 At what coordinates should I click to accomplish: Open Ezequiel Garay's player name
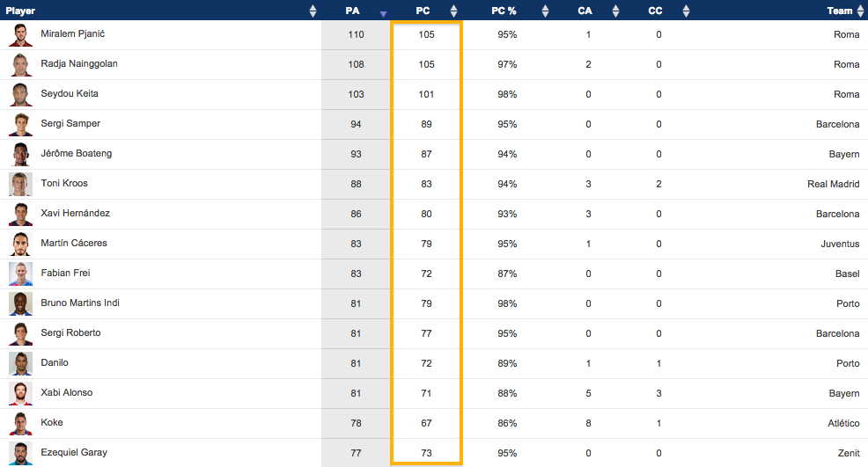[x=74, y=453]
